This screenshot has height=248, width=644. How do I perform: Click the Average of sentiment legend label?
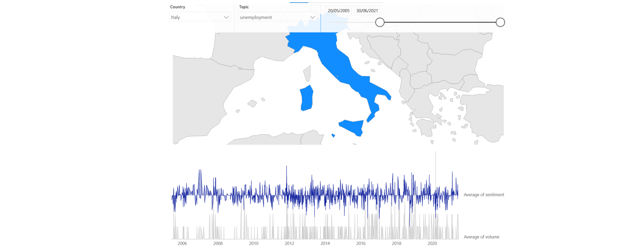point(484,195)
